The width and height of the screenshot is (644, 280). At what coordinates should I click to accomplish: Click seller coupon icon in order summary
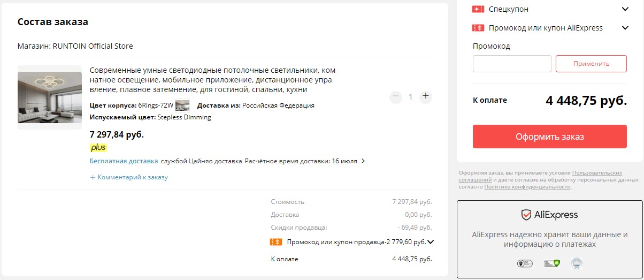pos(276,241)
